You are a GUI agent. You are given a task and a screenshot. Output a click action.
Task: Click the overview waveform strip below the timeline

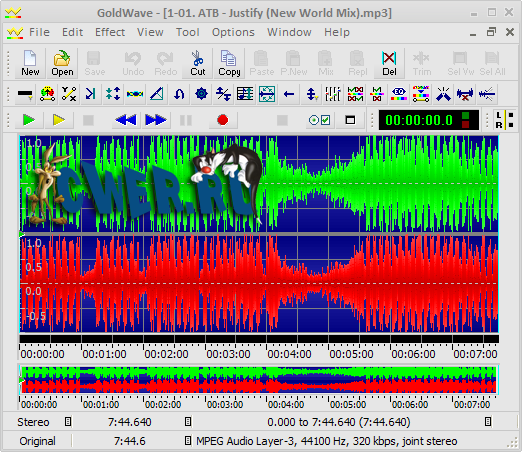[x=259, y=380]
